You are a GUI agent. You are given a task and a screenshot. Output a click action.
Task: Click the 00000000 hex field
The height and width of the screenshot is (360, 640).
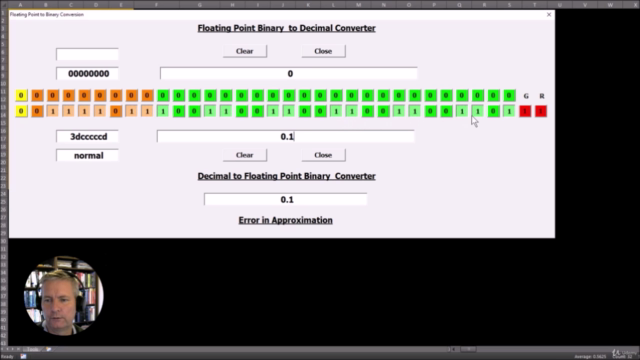[87, 74]
